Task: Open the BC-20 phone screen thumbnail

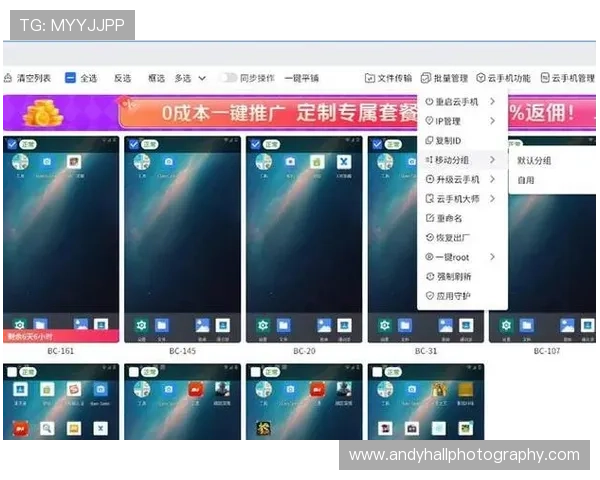Action: click(304, 239)
